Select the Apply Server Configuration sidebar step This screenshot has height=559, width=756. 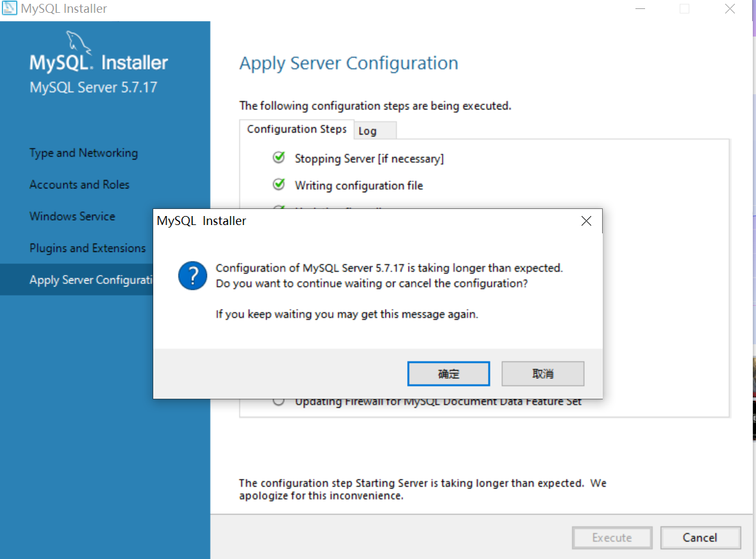[x=77, y=280]
